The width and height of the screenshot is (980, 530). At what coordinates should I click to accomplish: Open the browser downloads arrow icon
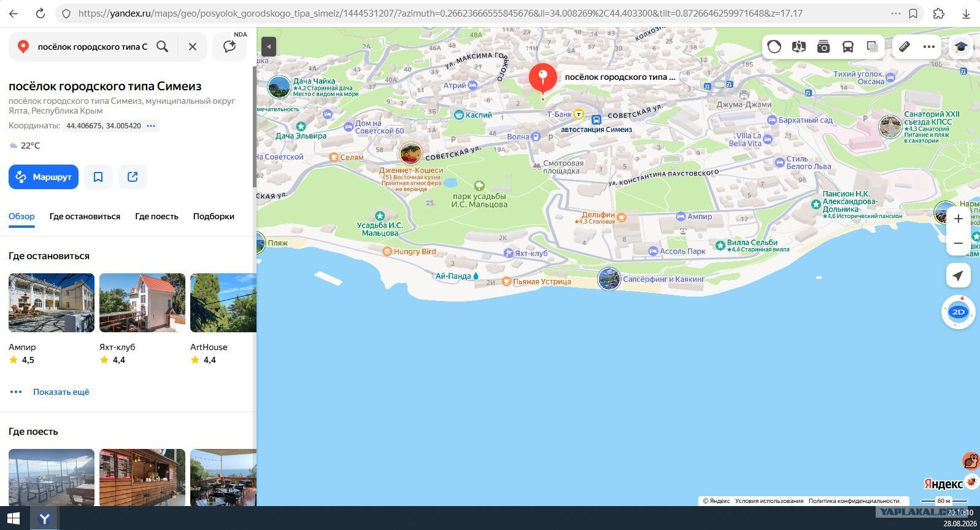[x=966, y=13]
